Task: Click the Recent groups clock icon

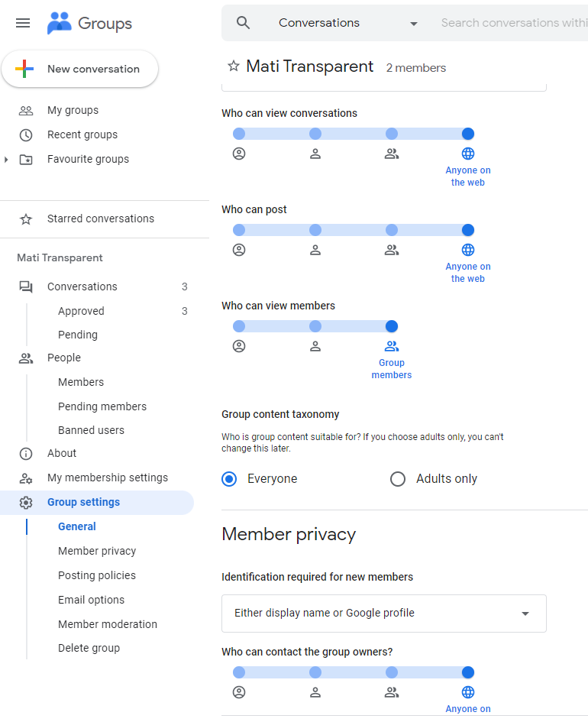Action: [26, 134]
